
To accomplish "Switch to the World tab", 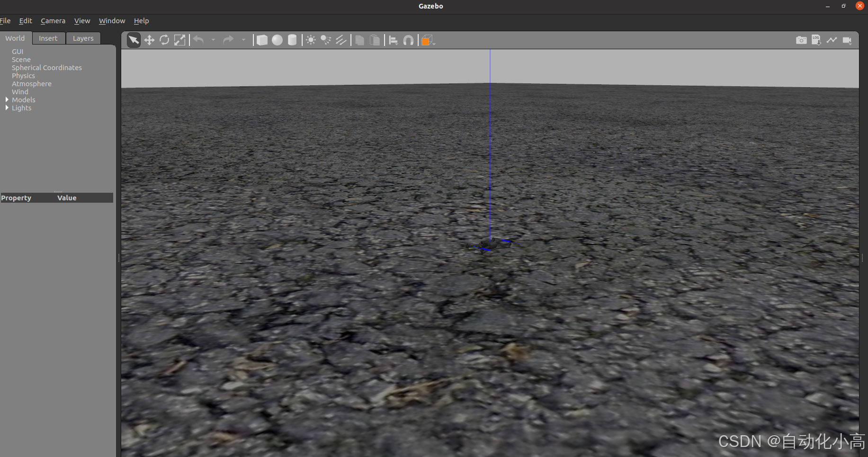I will (x=16, y=38).
